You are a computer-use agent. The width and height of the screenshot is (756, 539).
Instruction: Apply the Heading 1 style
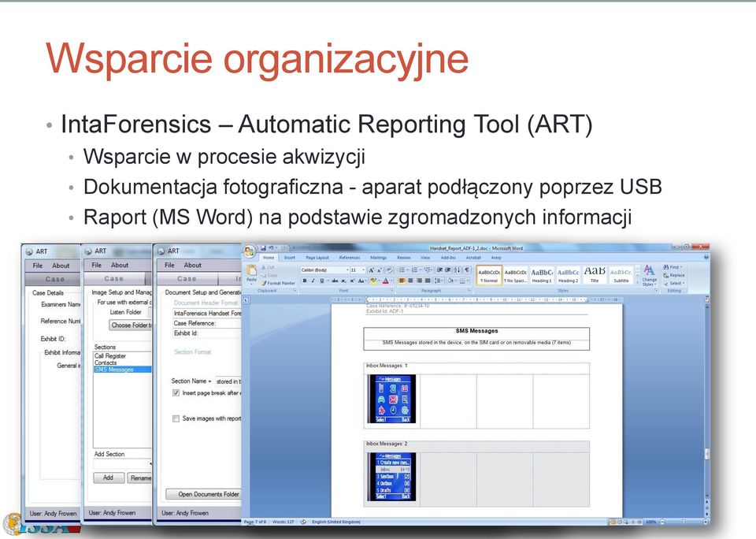click(542, 274)
